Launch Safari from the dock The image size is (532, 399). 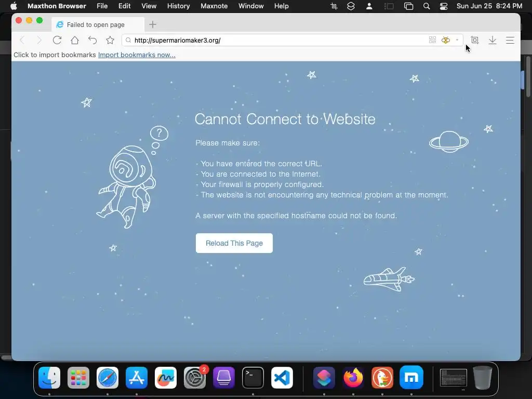pyautogui.click(x=108, y=378)
